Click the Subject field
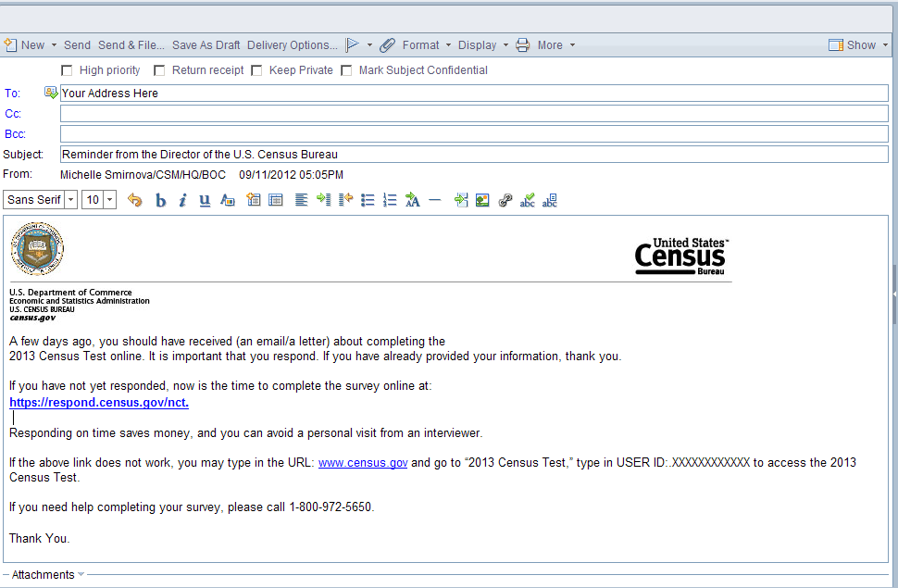Viewport: 898px width, 588px height. click(474, 154)
